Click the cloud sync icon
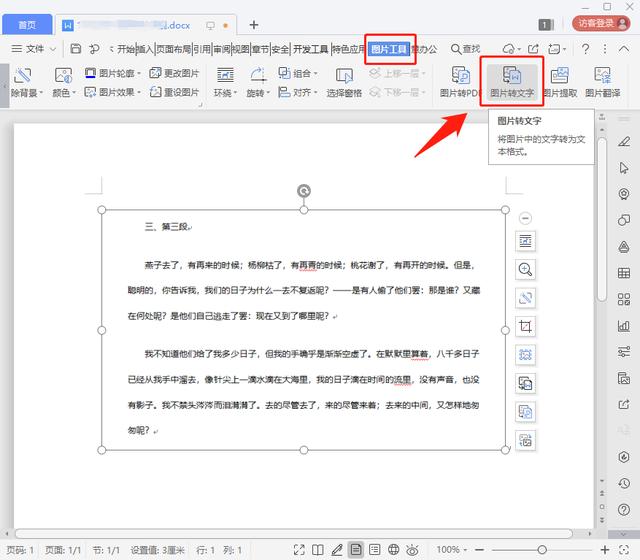640x560 pixels. pyautogui.click(x=509, y=49)
